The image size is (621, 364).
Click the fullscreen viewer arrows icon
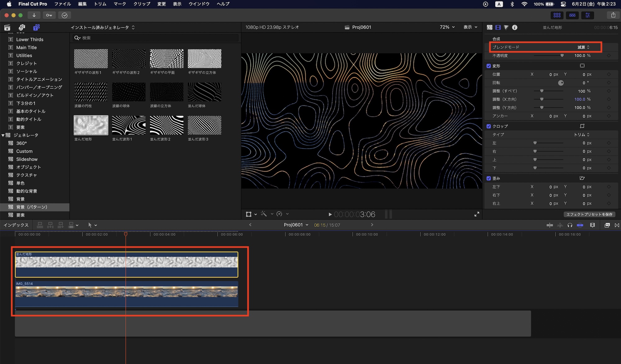pos(477,214)
